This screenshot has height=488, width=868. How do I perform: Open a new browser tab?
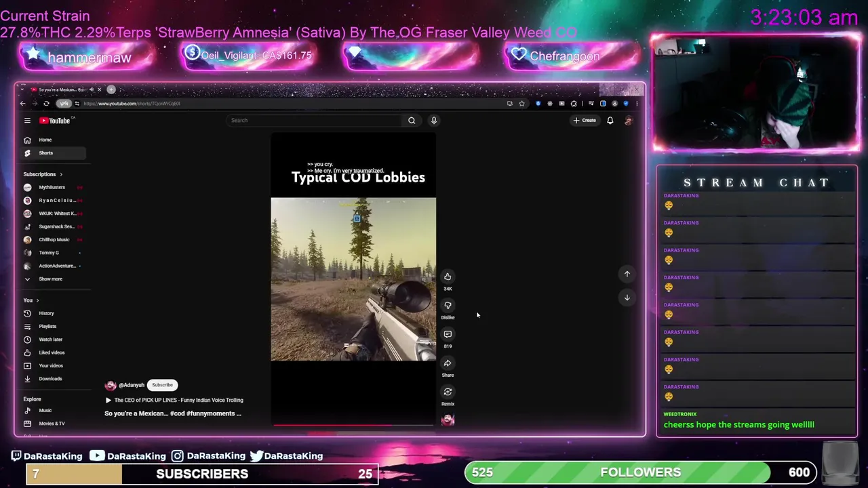[x=111, y=89]
